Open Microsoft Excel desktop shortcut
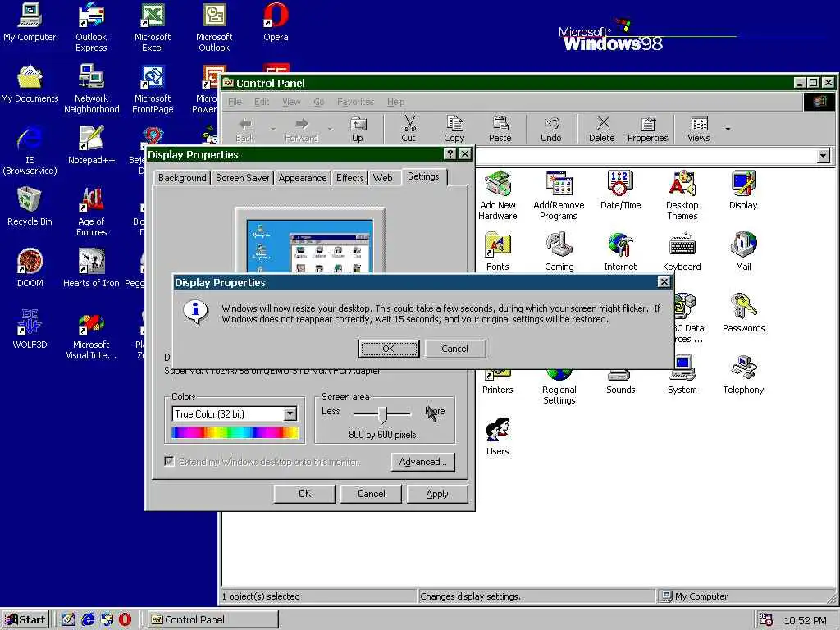The image size is (840, 630). [153, 27]
